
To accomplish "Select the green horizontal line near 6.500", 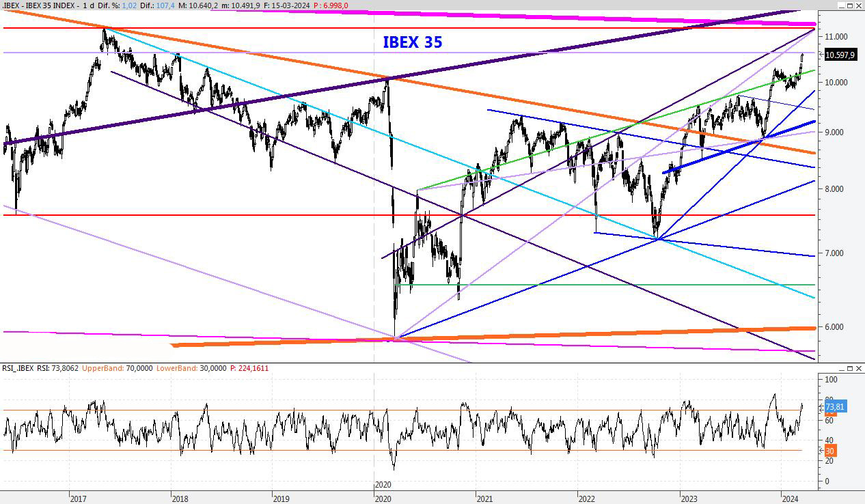I will point(615,285).
